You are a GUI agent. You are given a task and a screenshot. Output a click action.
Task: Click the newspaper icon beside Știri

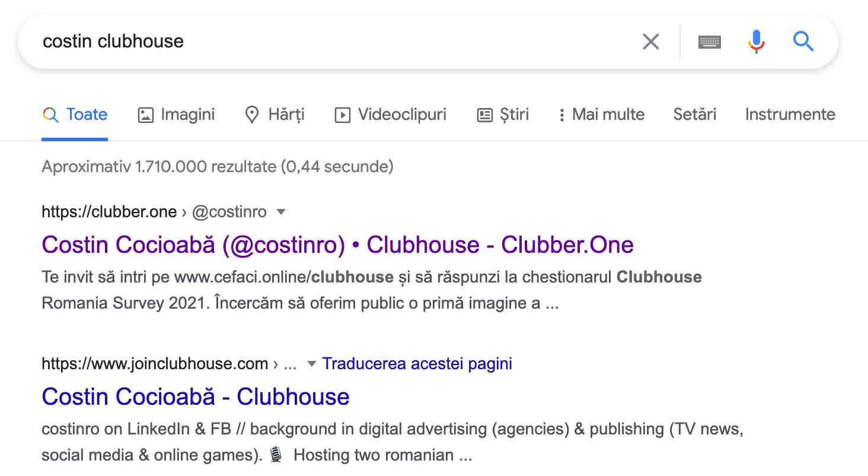484,115
